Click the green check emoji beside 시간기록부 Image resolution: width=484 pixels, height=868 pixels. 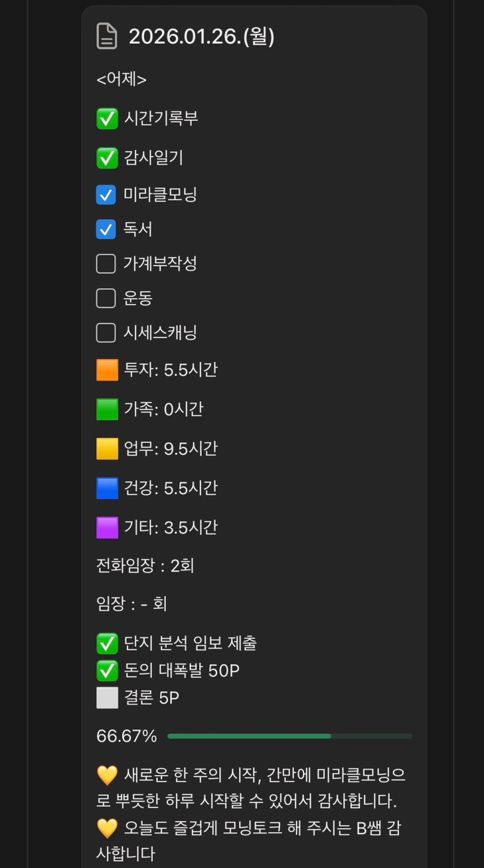point(107,119)
